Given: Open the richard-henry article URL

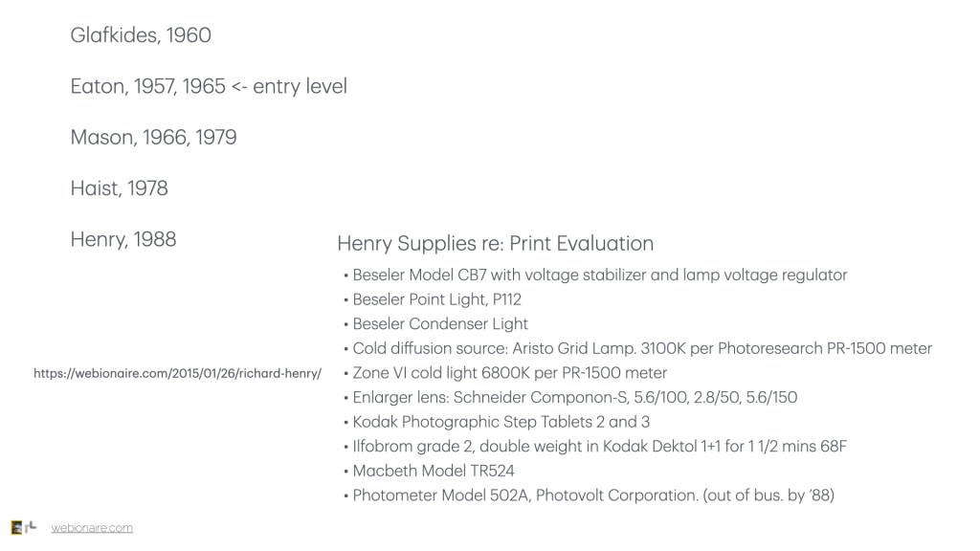Looking at the screenshot, I should coord(177,373).
